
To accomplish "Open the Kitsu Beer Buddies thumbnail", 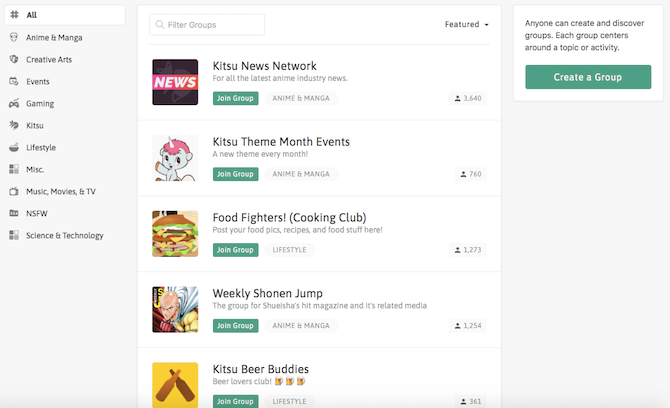I will click(175, 385).
